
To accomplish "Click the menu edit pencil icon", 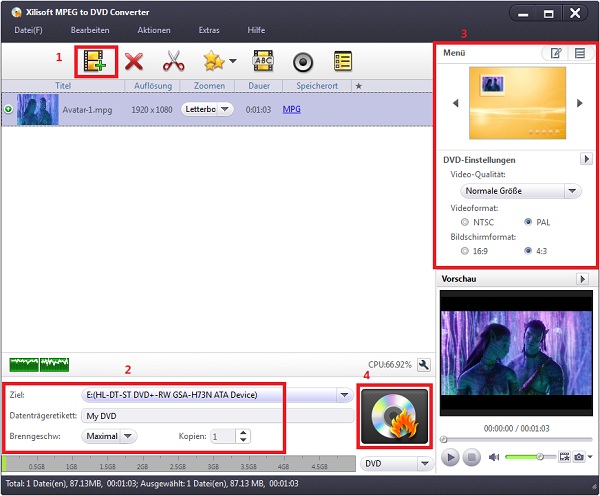I will point(556,53).
